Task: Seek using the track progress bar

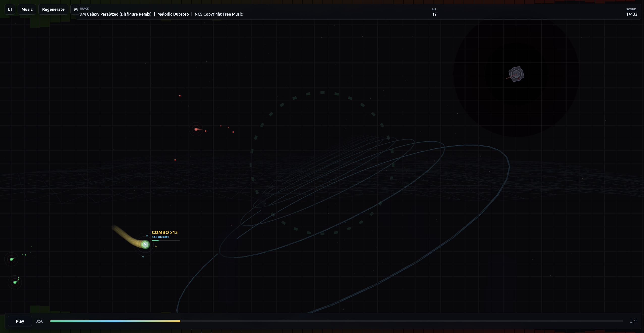Action: pyautogui.click(x=337, y=321)
